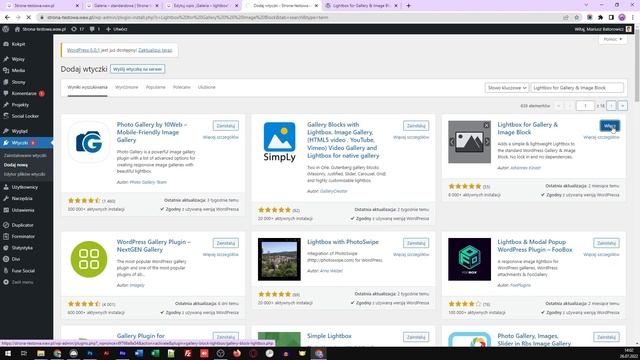This screenshot has width=640, height=360.
Task: Open Chrome from the Windows taskbar
Action: pyautogui.click(x=57, y=353)
